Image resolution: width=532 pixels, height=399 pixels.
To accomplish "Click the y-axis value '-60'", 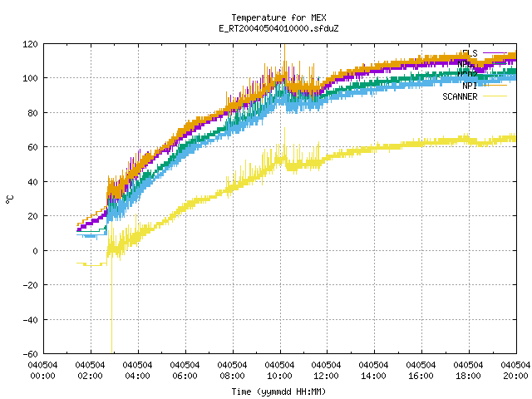I will pyautogui.click(x=30, y=354).
